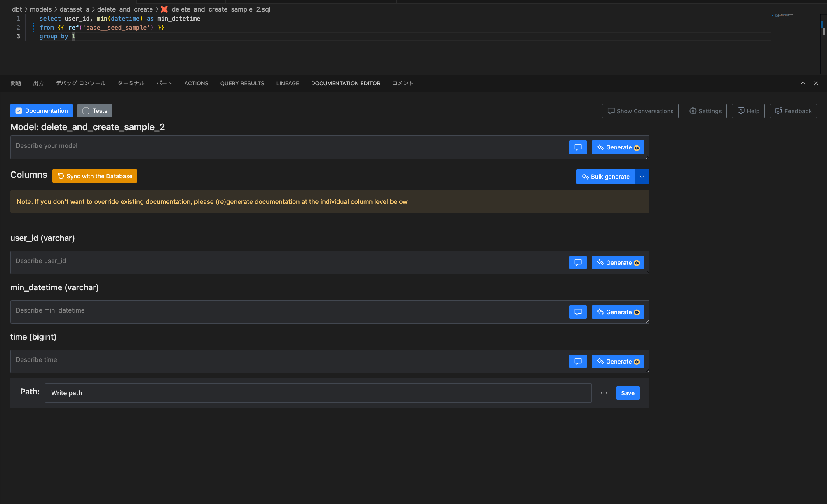This screenshot has width=827, height=504.
Task: Open the Settings gear button
Action: [x=705, y=111]
